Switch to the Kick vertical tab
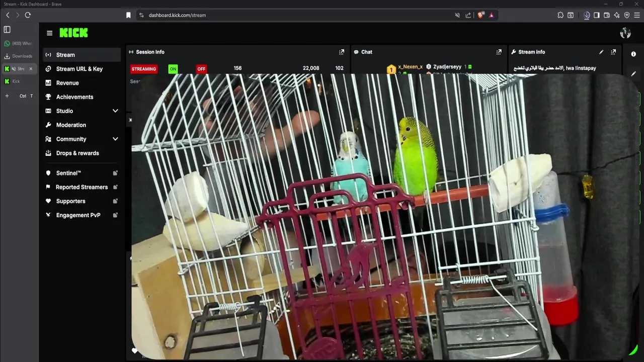The height and width of the screenshot is (362, 644). 19,81
